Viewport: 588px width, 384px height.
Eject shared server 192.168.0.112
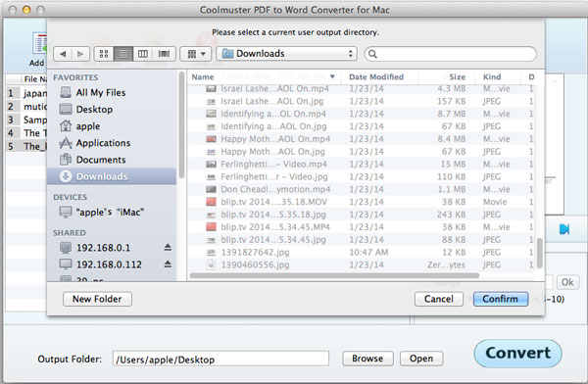(168, 264)
